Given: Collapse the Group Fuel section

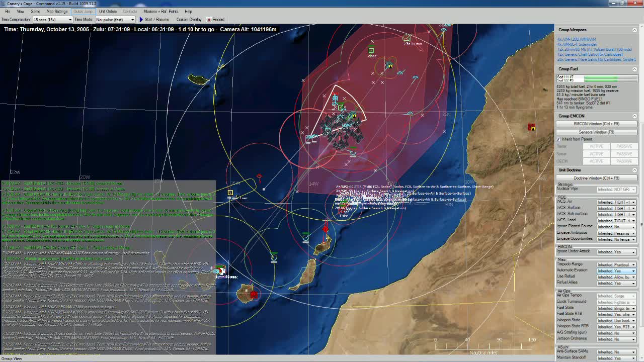Looking at the screenshot, I should [634, 69].
